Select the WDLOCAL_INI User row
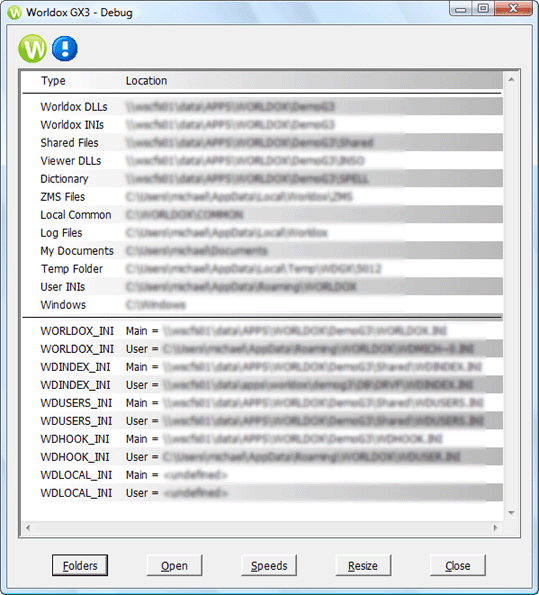This screenshot has width=539, height=595. click(x=263, y=493)
